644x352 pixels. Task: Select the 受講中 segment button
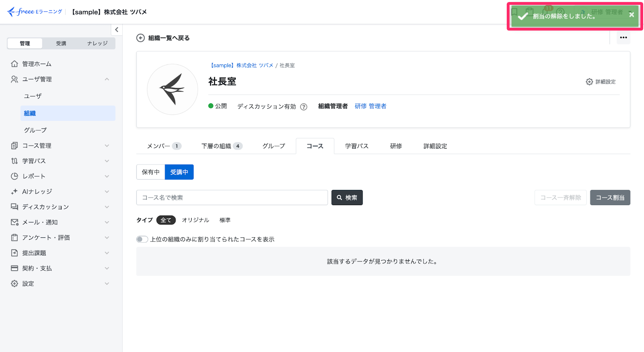click(179, 172)
